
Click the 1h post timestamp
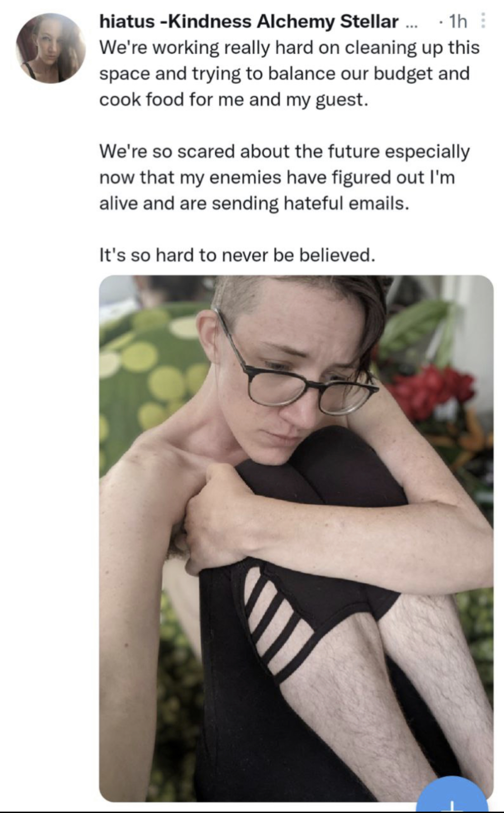coord(457,21)
